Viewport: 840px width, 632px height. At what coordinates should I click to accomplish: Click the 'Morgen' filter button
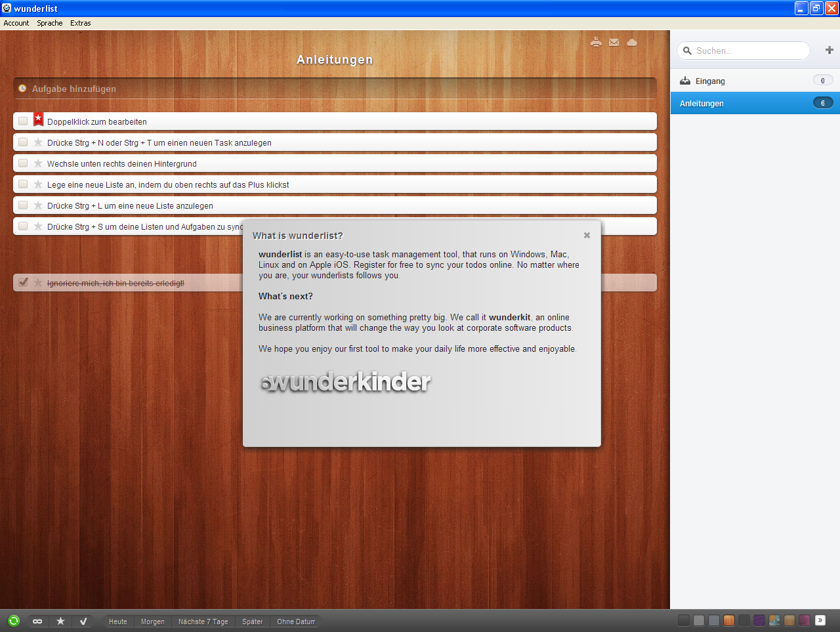[152, 621]
